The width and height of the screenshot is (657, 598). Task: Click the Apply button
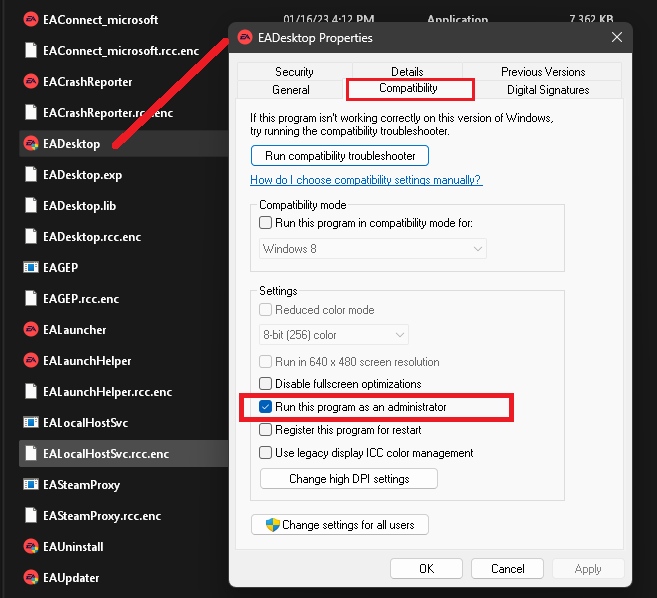(x=588, y=569)
